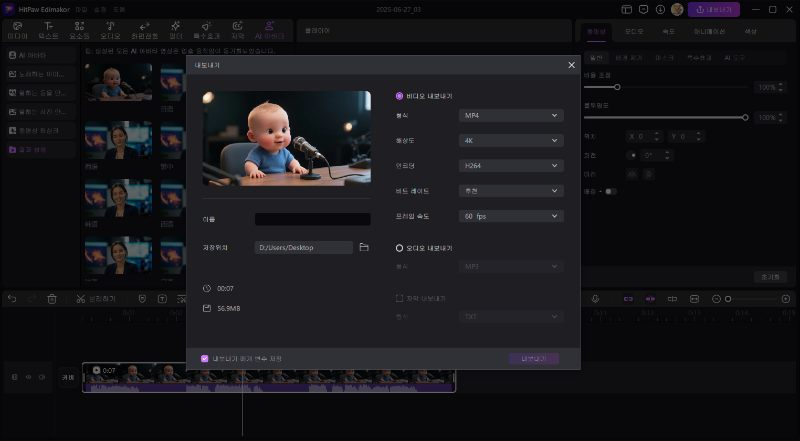Viewport: 800px width, 441px height.
Task: Select the Text tool in top toolbar
Action: point(50,30)
